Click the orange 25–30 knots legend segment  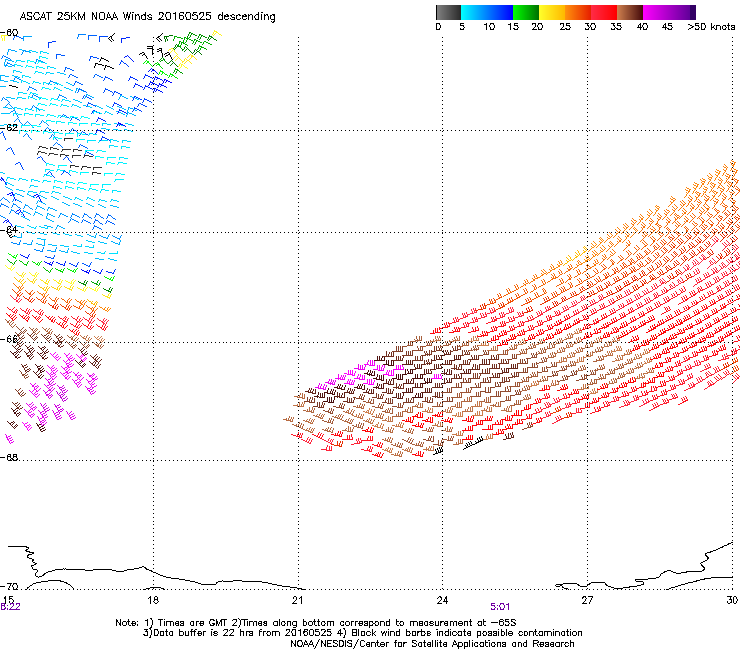[578, 12]
